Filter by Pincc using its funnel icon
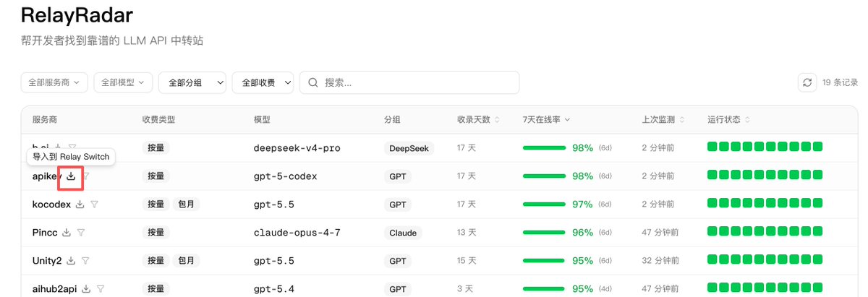 click(x=81, y=233)
